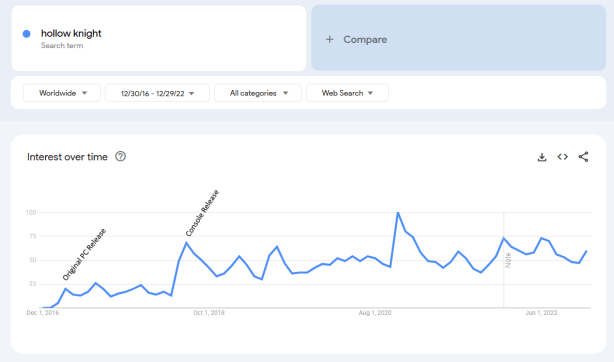Add a comparison term via Compare
614x362 pixels.
pyautogui.click(x=459, y=38)
